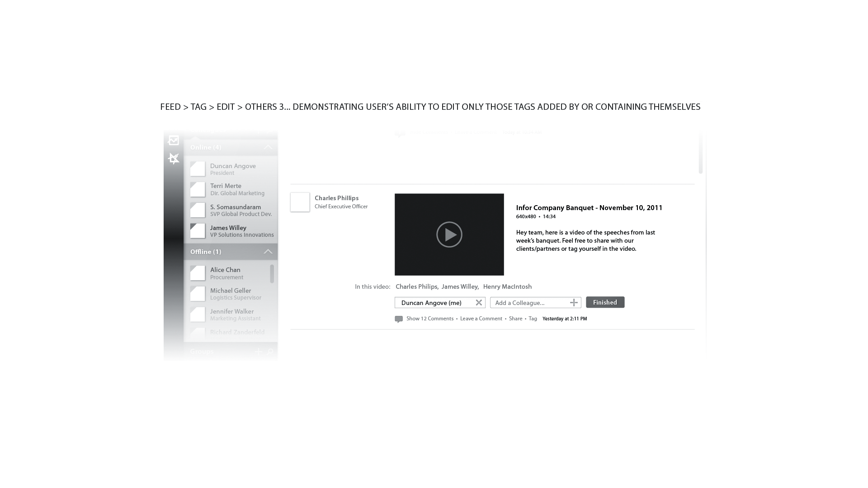Image resolution: width=868 pixels, height=488 pixels.
Task: Select contact Terri Merte
Action: (237, 189)
